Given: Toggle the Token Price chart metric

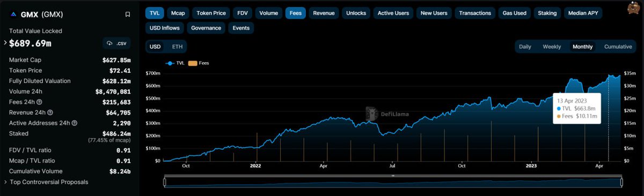Looking at the screenshot, I should tap(211, 13).
